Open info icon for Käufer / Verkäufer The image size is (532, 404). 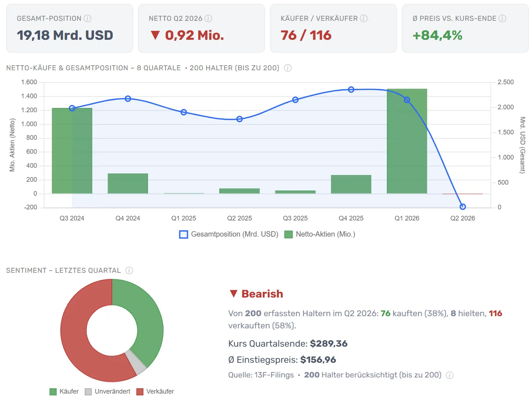(364, 18)
